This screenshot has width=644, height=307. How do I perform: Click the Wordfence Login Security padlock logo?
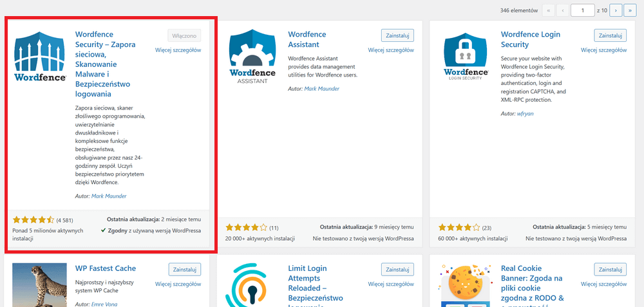click(466, 55)
